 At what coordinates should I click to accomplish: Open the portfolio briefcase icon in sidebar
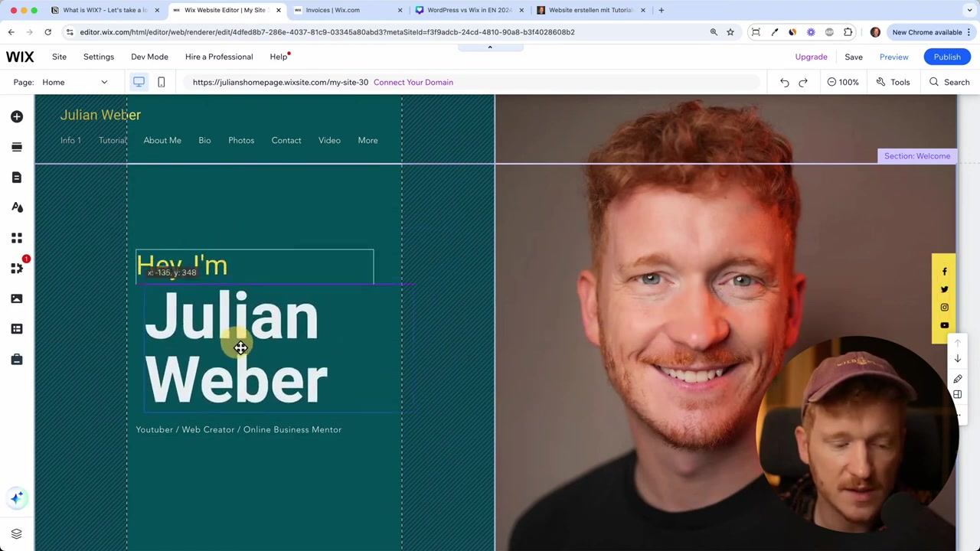(17, 359)
